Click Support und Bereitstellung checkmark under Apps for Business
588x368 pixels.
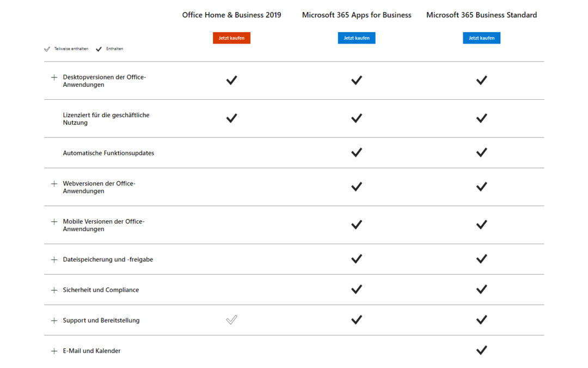coord(356,319)
